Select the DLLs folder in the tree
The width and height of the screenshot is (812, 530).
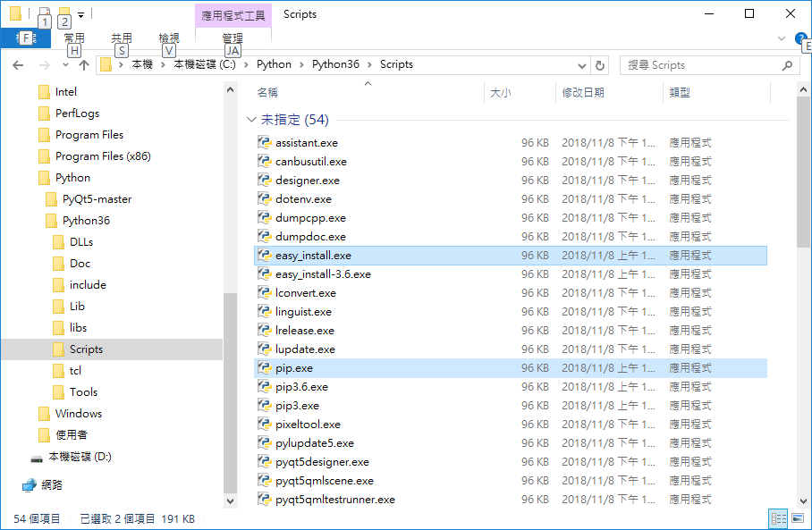pos(81,242)
